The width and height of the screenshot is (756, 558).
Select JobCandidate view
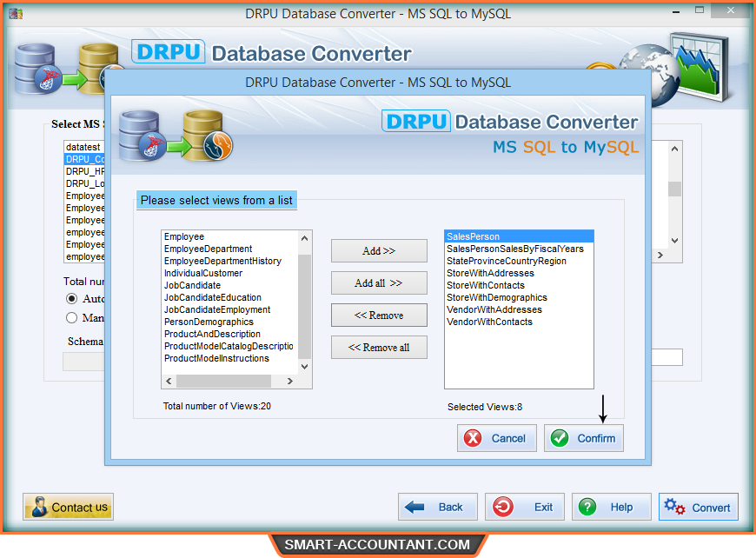click(x=229, y=285)
